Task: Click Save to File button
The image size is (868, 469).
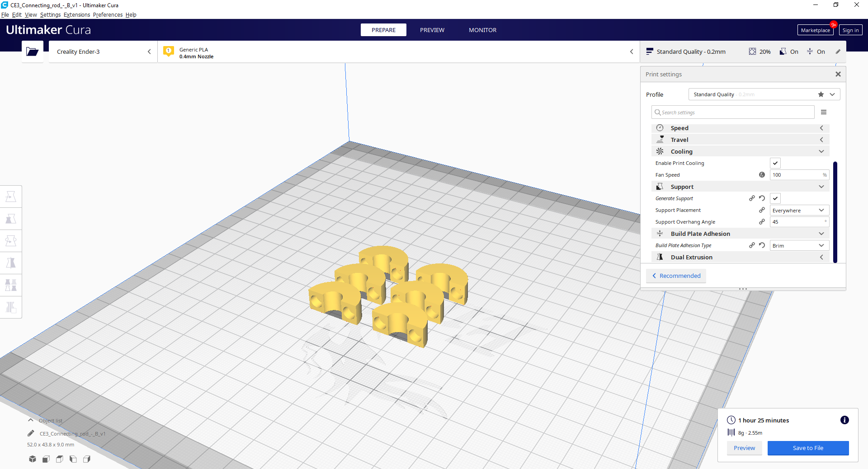Action: (808, 448)
